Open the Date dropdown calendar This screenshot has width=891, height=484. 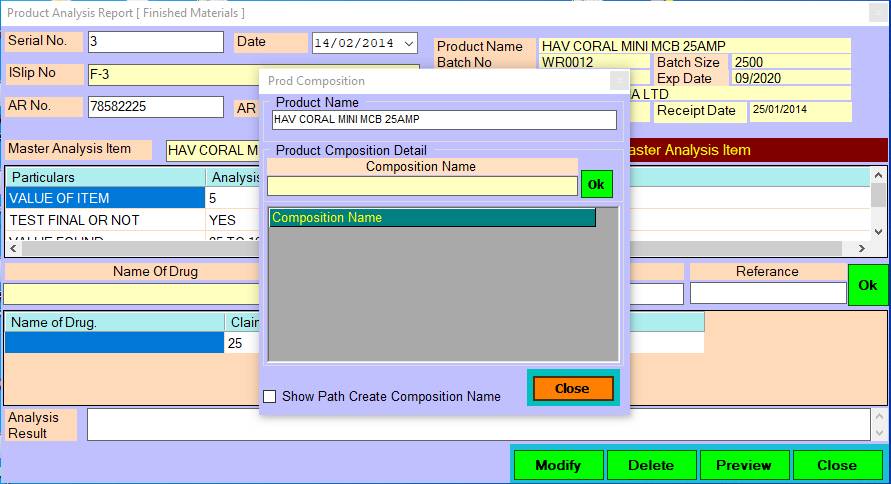coord(408,43)
